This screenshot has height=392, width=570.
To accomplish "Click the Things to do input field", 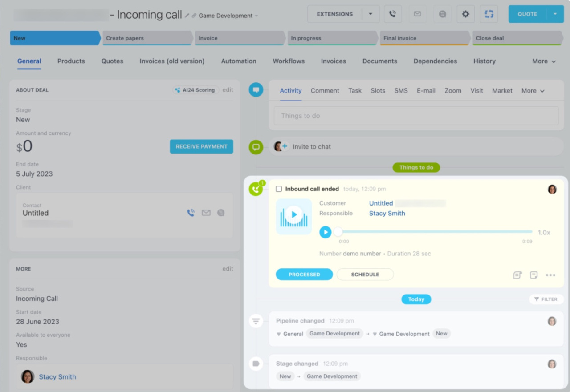I will point(416,116).
